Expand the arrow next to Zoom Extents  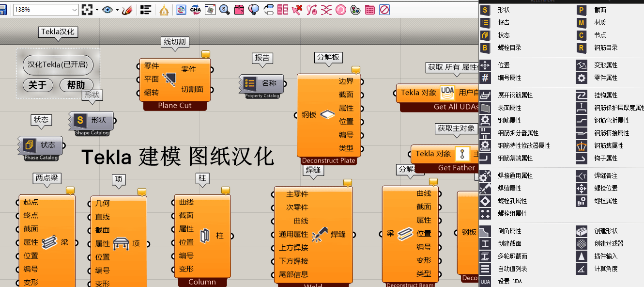[x=97, y=9]
